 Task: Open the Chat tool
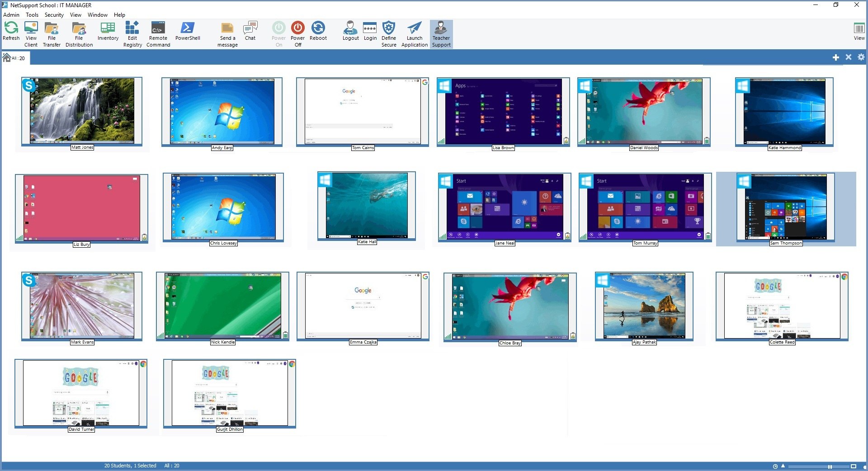click(250, 28)
